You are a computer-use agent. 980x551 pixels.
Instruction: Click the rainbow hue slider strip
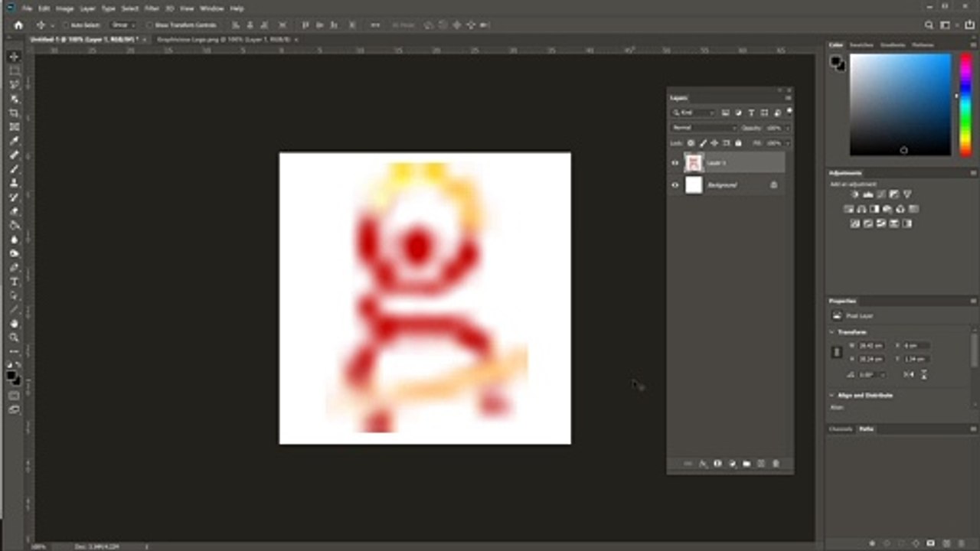pyautogui.click(x=965, y=105)
